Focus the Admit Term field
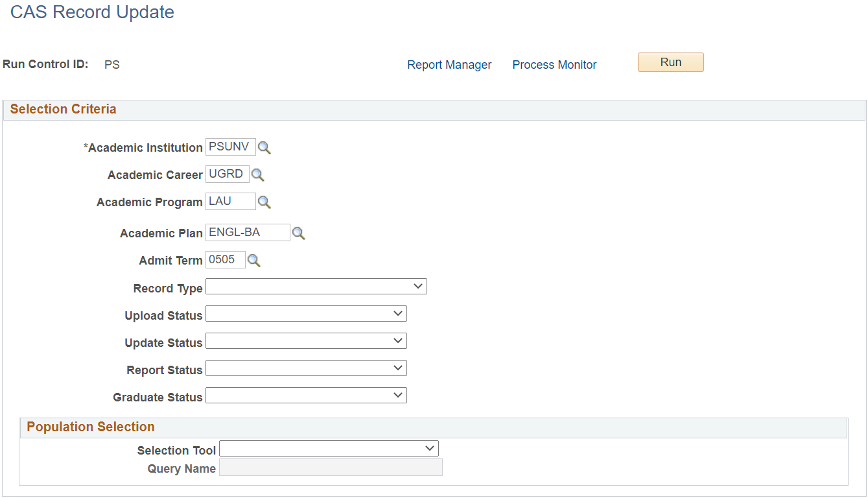 (226, 260)
